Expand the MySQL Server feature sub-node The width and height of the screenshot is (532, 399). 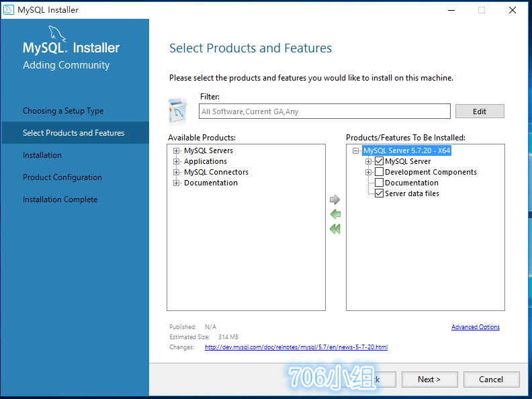368,161
